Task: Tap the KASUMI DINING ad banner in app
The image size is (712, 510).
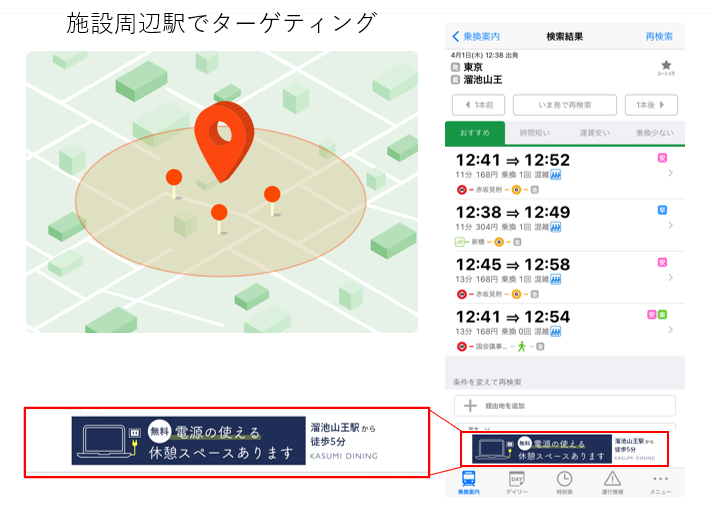Action: click(564, 449)
